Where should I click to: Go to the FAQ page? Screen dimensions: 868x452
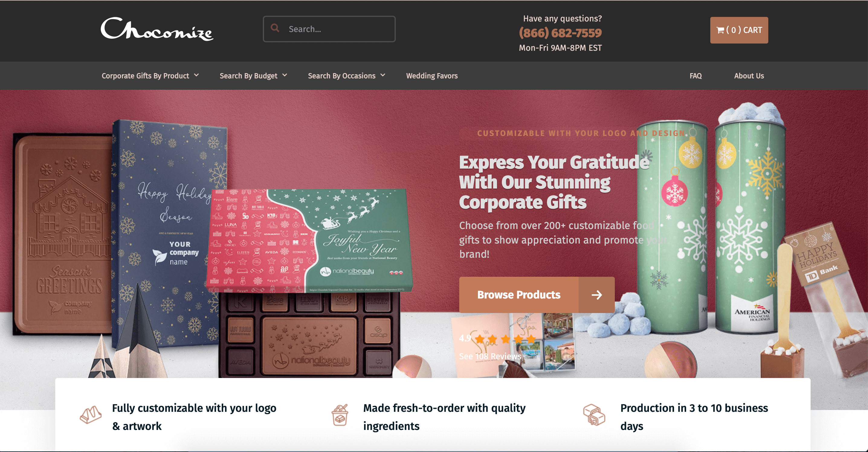coord(695,76)
